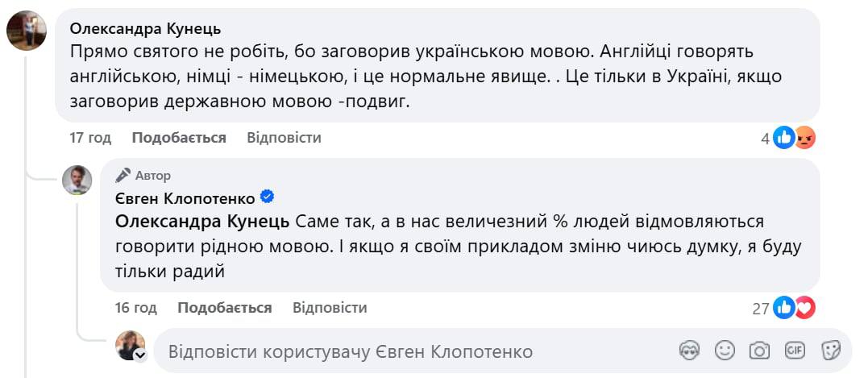Open the 17 год comment timestamp
Image resolution: width=868 pixels, height=378 pixels.
click(x=90, y=138)
